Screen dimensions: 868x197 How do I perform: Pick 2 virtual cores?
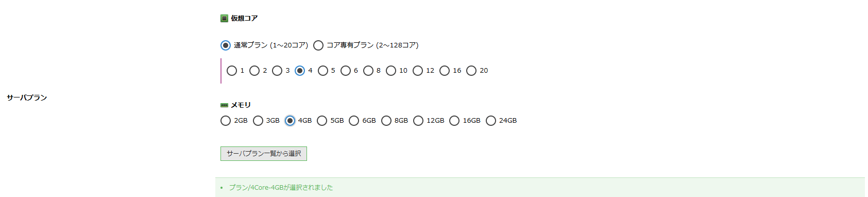[254, 71]
